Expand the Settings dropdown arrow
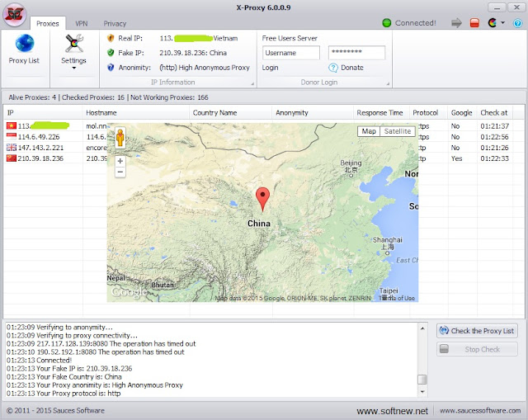 (x=74, y=68)
